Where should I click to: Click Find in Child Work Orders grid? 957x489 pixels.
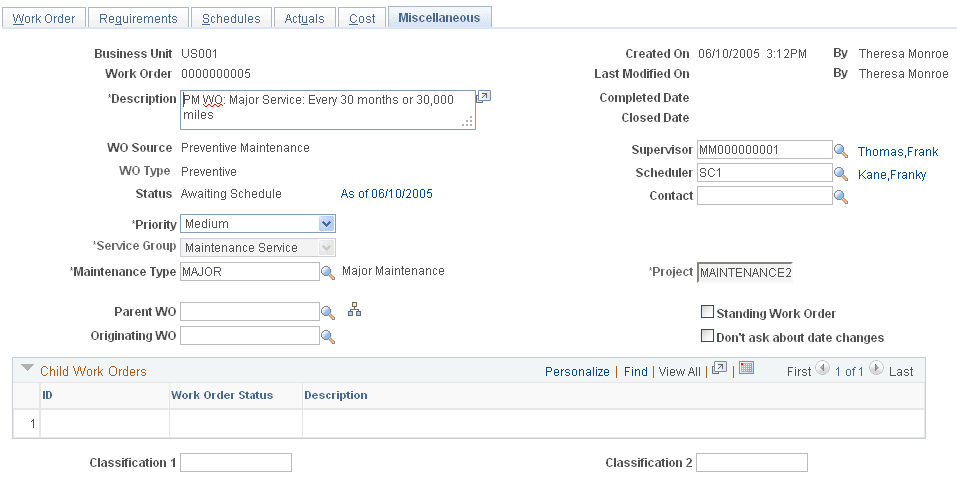(x=635, y=371)
